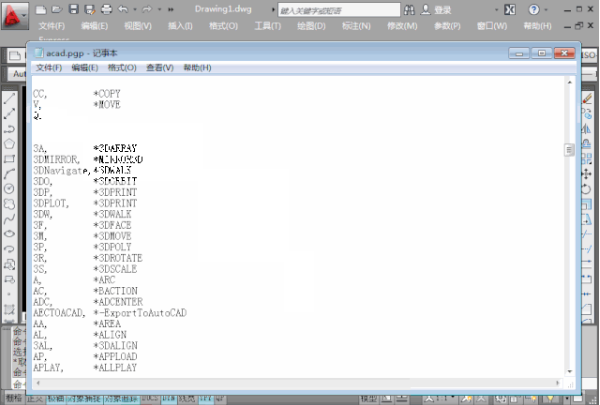The image size is (600, 405).
Task: Open AutoCAD 修改(M) menu
Action: click(402, 26)
